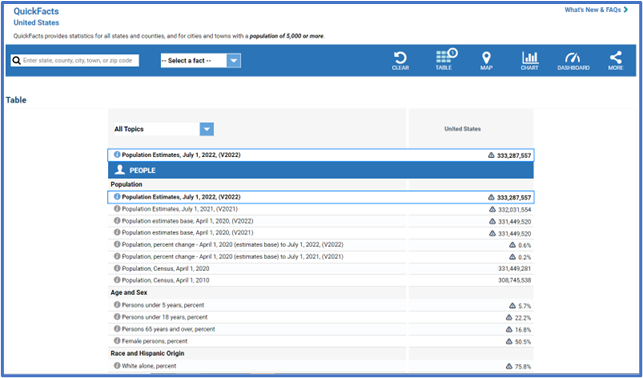The image size is (643, 378).
Task: Click Population, Census, April 1, 2010 row label
Action: 165,280
